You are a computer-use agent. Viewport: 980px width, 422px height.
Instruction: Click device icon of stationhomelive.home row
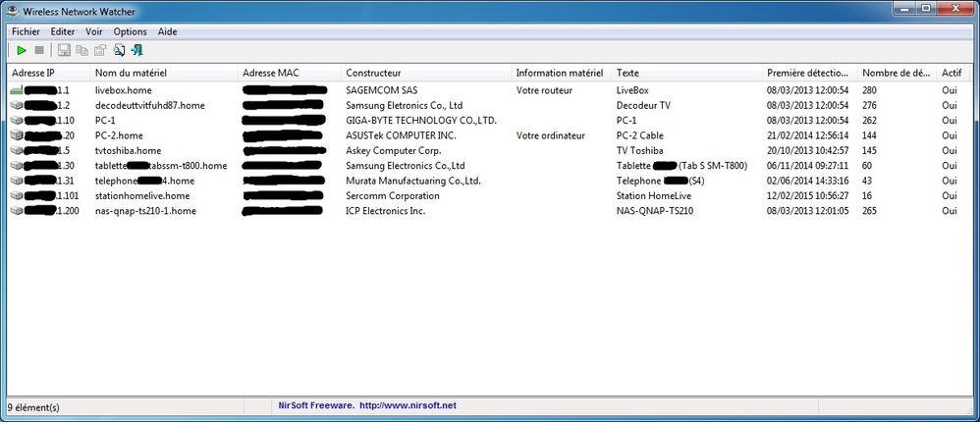[17, 196]
